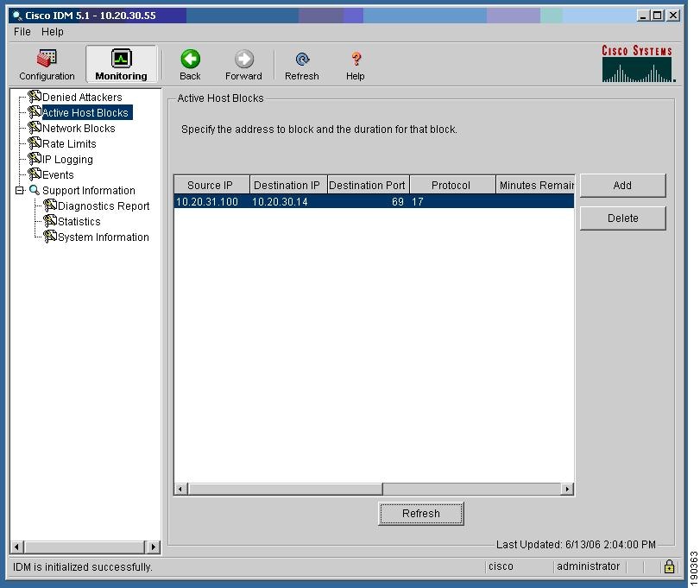Maximize the Cisco IDM window
The image size is (700, 588).
657,16
